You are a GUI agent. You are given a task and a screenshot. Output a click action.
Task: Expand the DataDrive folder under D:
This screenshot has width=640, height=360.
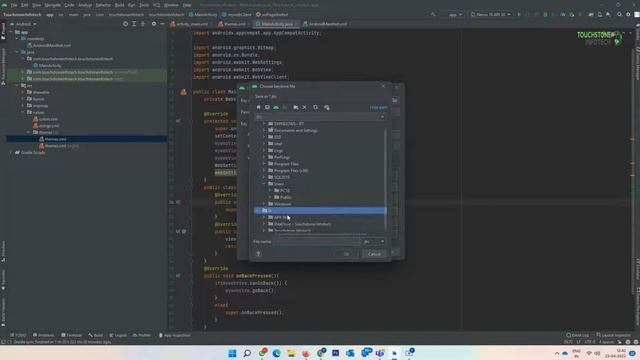264,224
